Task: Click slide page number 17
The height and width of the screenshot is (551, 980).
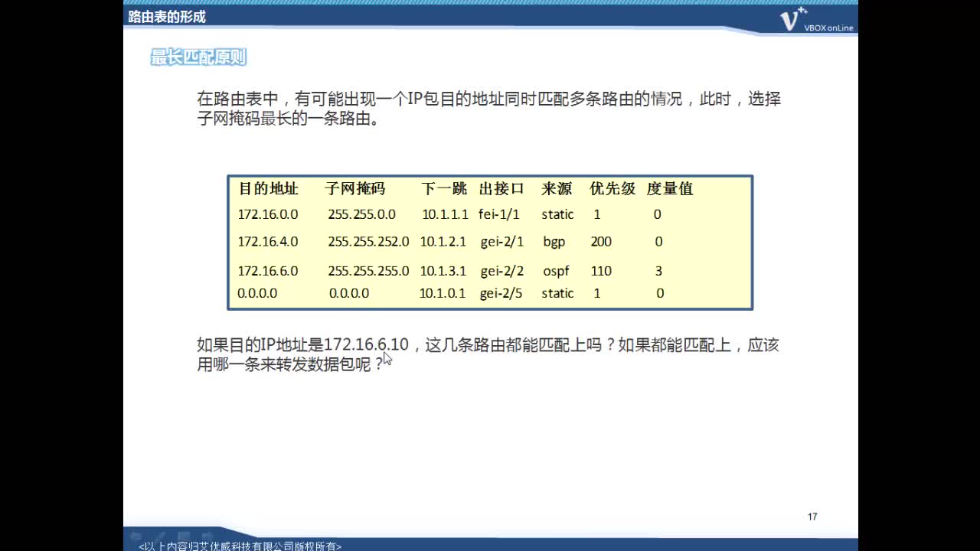Action: tap(812, 517)
